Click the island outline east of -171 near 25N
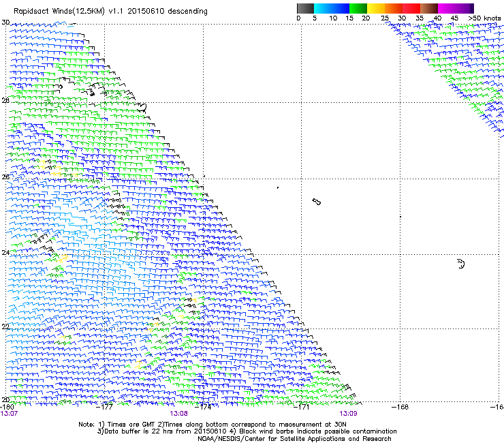504x443 pixels. (317, 202)
